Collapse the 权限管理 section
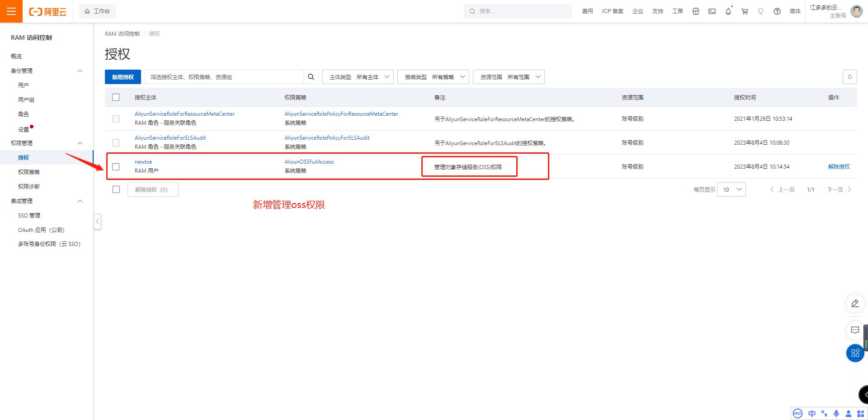The image size is (868, 420). (x=80, y=143)
